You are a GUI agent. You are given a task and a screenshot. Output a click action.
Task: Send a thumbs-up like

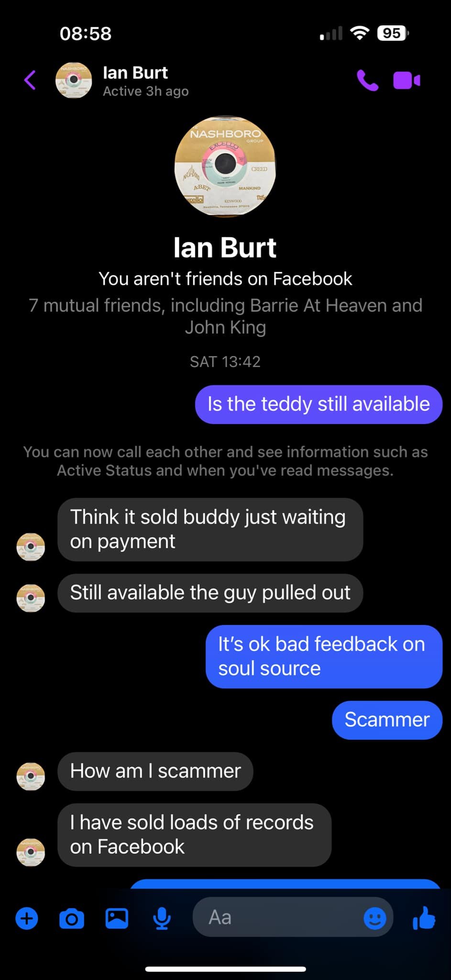[x=424, y=918]
